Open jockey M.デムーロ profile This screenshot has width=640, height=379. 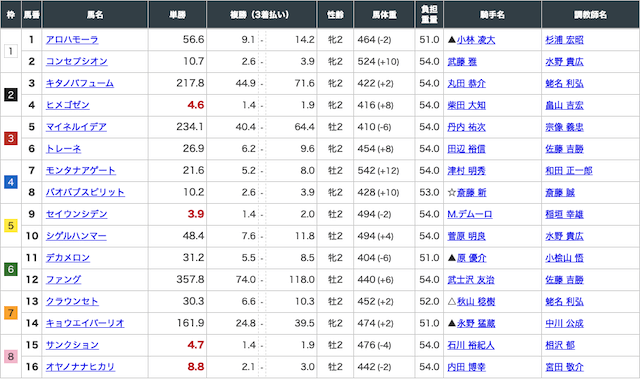470,214
